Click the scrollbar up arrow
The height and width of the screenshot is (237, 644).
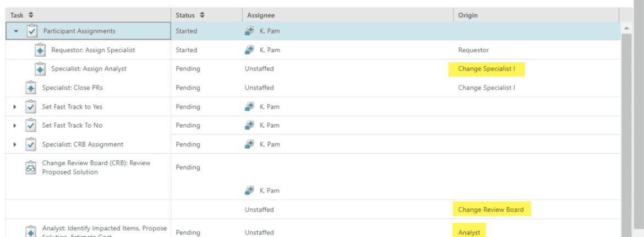tap(626, 28)
